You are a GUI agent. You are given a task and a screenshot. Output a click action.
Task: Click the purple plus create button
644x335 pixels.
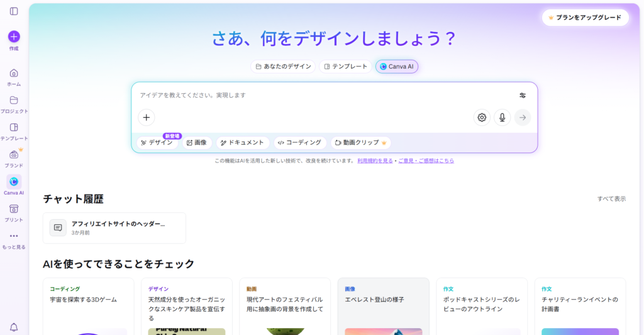[x=14, y=37]
